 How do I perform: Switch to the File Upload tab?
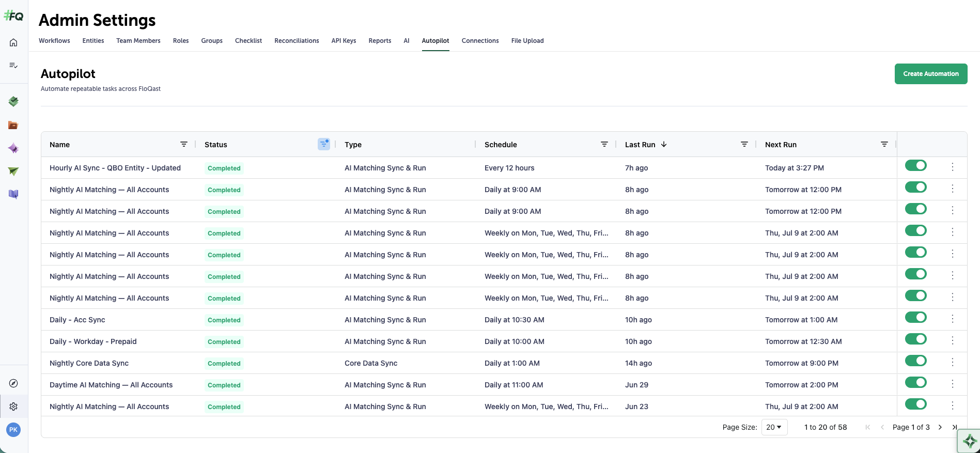click(x=527, y=41)
